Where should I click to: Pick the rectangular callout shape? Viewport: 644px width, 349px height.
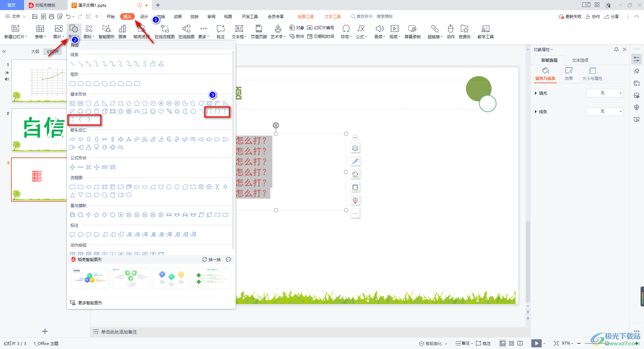point(72,235)
